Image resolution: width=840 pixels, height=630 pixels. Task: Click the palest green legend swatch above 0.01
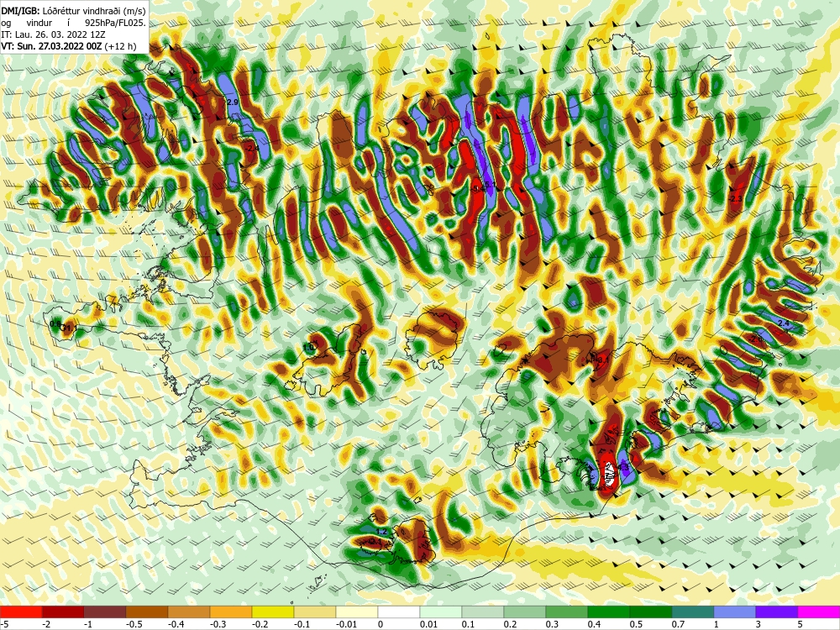pyautogui.click(x=441, y=612)
